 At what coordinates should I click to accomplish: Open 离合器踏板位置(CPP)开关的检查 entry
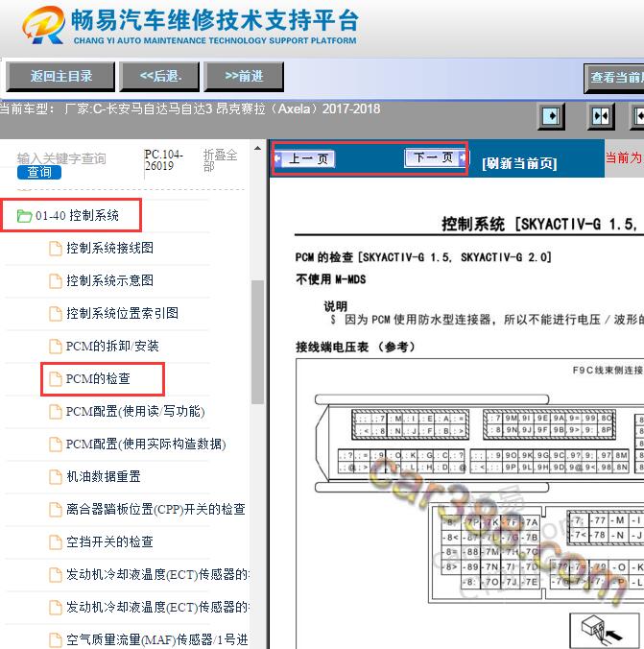coord(155,510)
